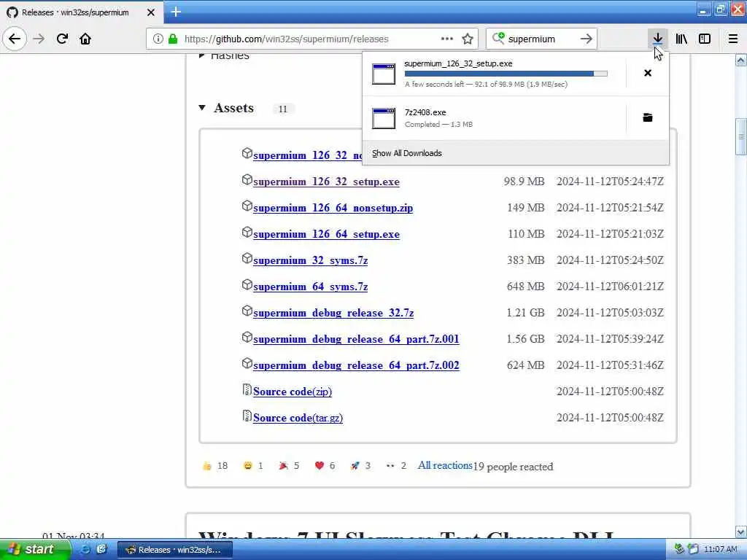The width and height of the screenshot is (747, 560).
Task: Open page actions three-dot menu
Action: (x=447, y=39)
